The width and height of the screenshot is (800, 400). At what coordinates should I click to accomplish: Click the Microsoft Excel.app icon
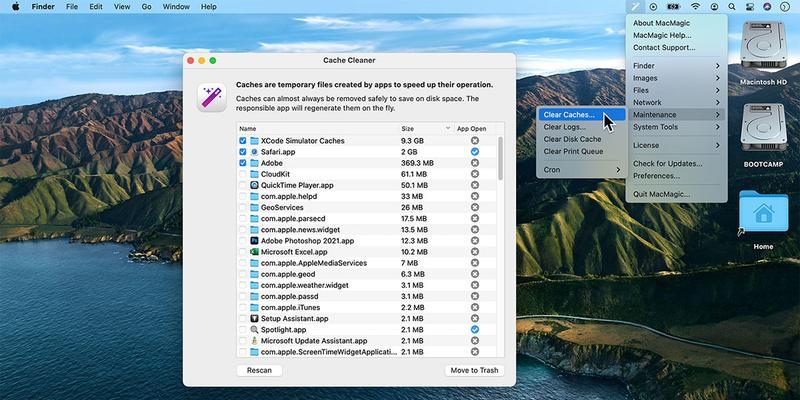coord(254,252)
